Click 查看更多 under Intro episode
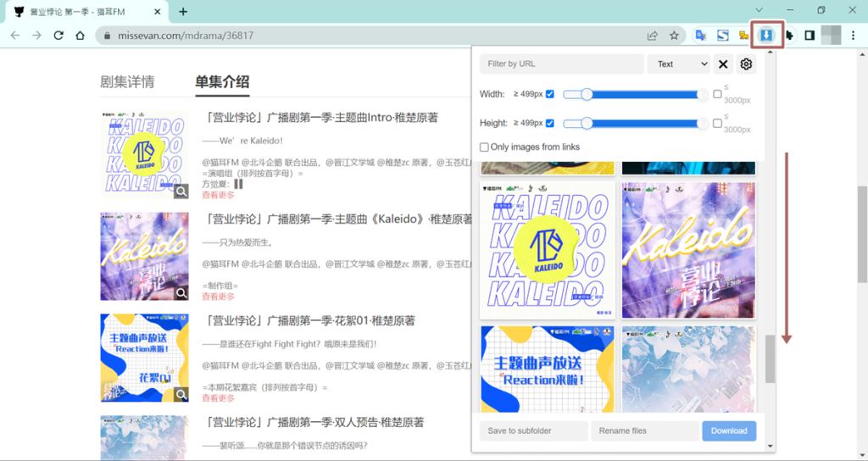 [x=218, y=195]
